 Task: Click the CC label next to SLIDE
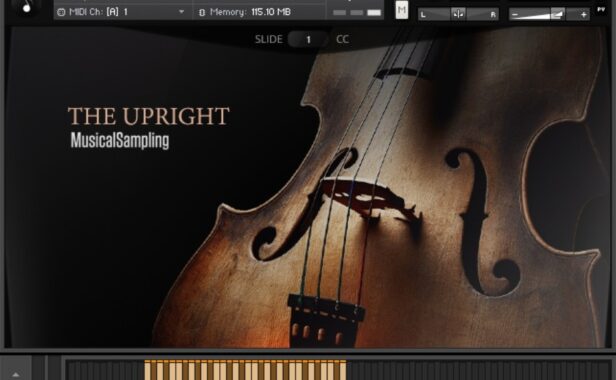coord(342,39)
